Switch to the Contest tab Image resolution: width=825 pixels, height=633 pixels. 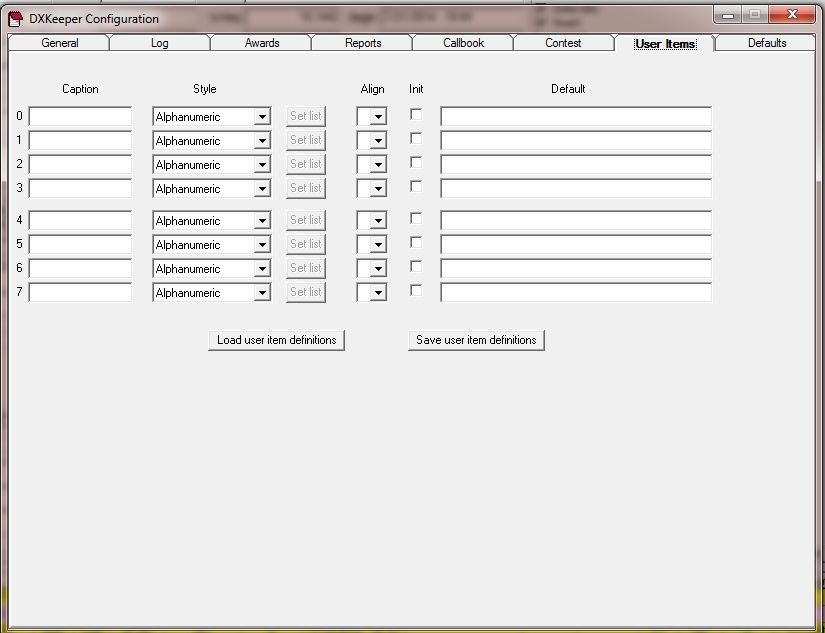coord(563,43)
